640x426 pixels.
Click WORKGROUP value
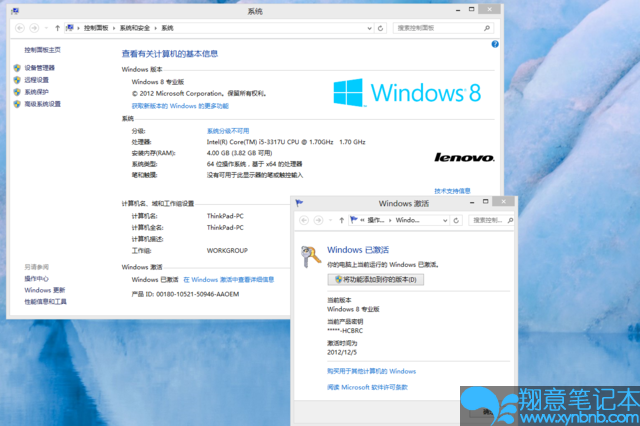coord(227,251)
